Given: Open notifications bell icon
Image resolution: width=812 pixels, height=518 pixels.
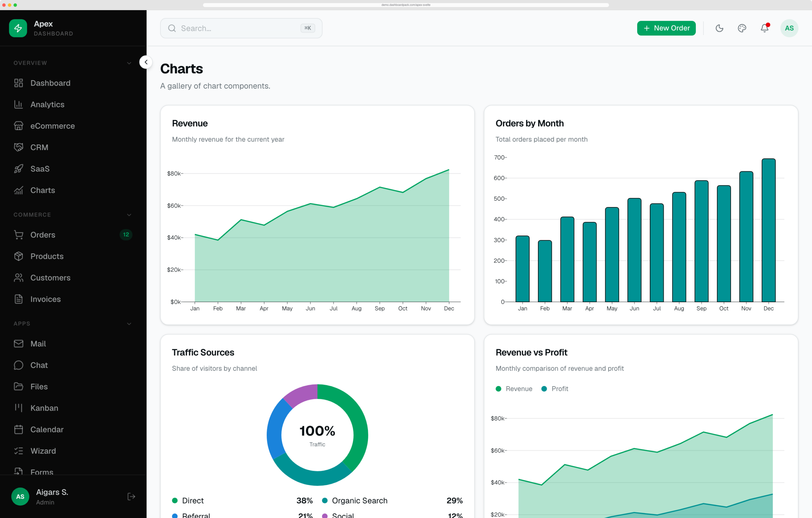Looking at the screenshot, I should pyautogui.click(x=764, y=28).
